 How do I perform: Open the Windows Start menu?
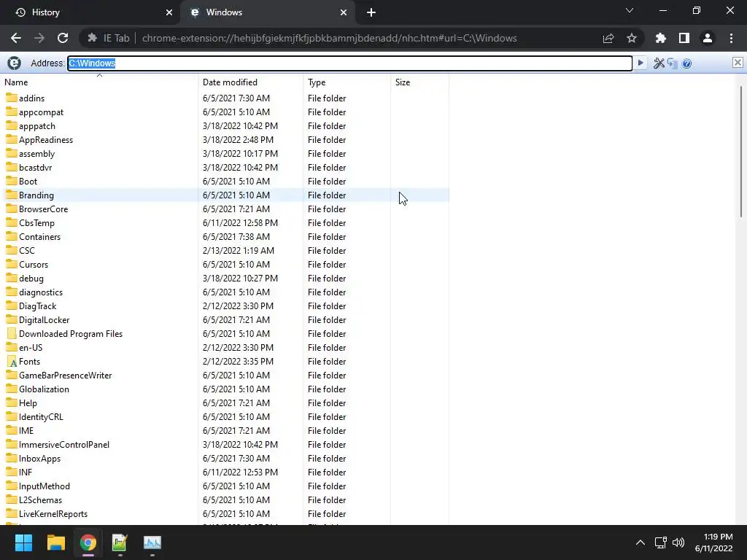23,542
